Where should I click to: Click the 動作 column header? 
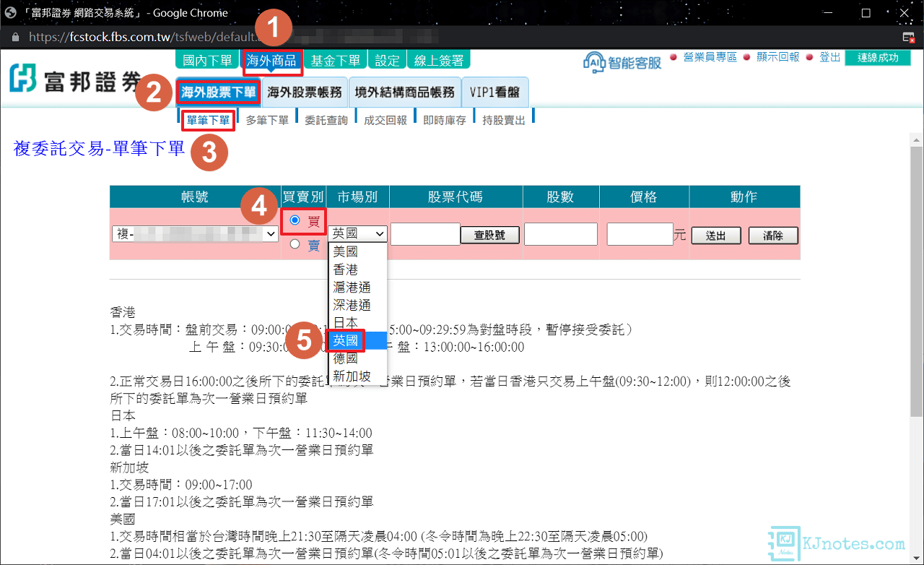point(744,197)
